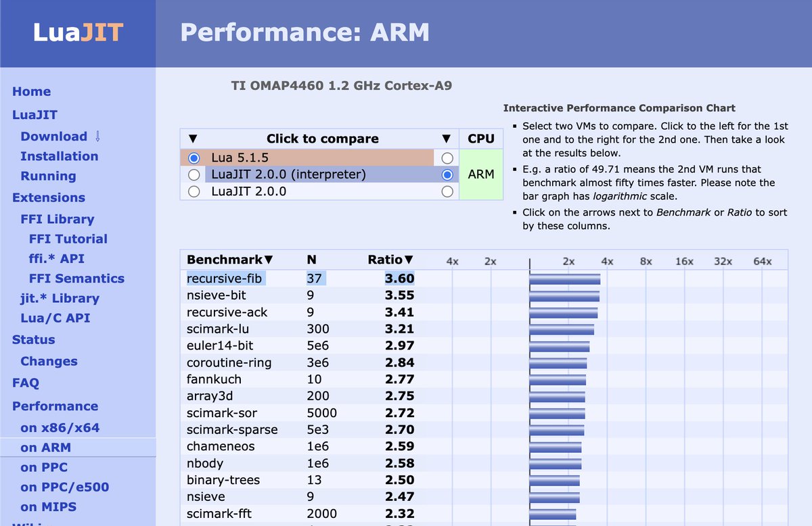The image size is (812, 526).
Task: Open the jit.* Library page
Action: point(60,298)
